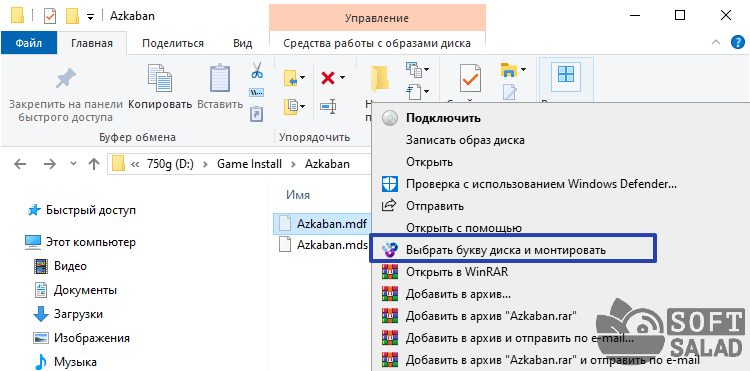This screenshot has width=750, height=371.
Task: Click the Up arrow navigation button
Action: (x=94, y=164)
